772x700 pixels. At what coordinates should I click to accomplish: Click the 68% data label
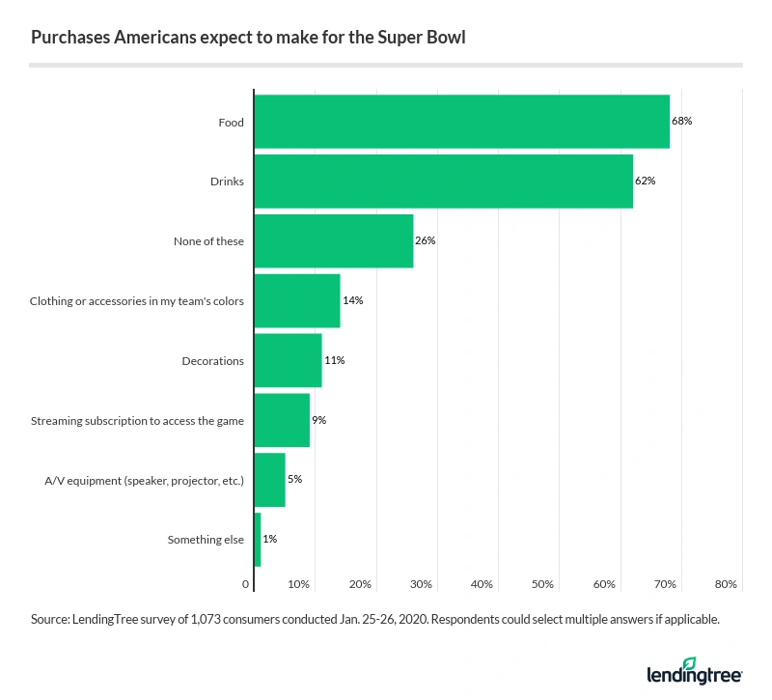[682, 122]
